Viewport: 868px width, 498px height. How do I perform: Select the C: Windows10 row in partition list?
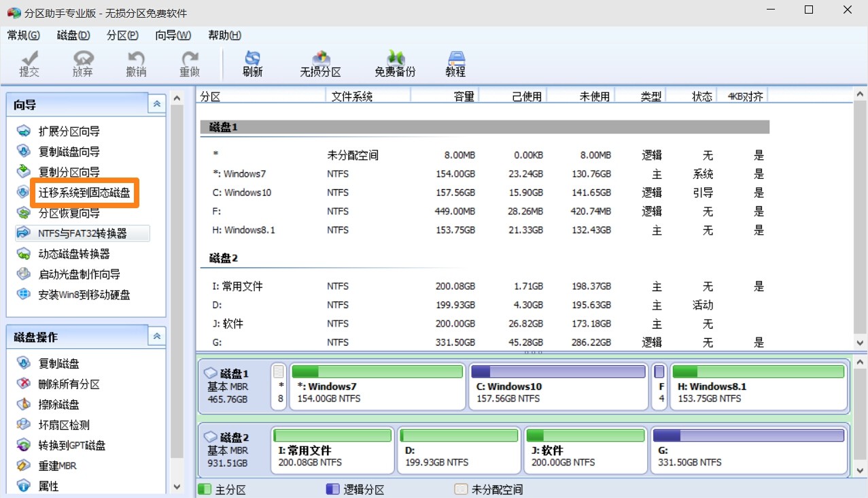485,193
